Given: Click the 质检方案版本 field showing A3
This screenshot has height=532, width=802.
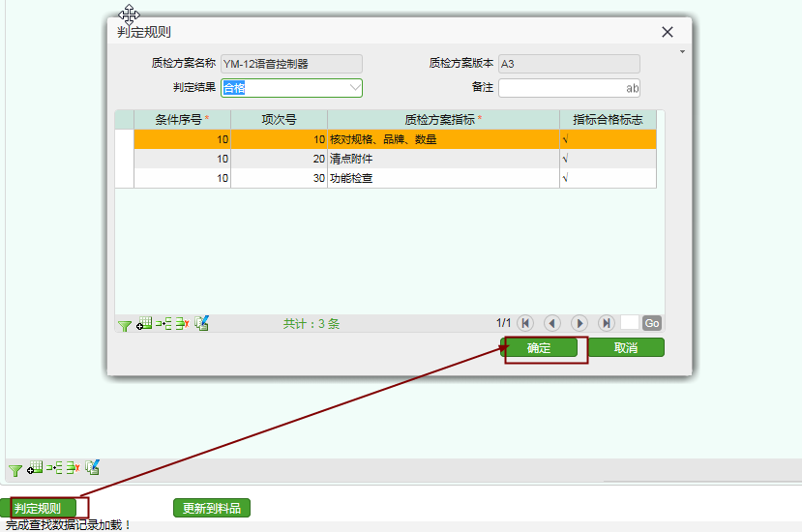Looking at the screenshot, I should point(569,64).
